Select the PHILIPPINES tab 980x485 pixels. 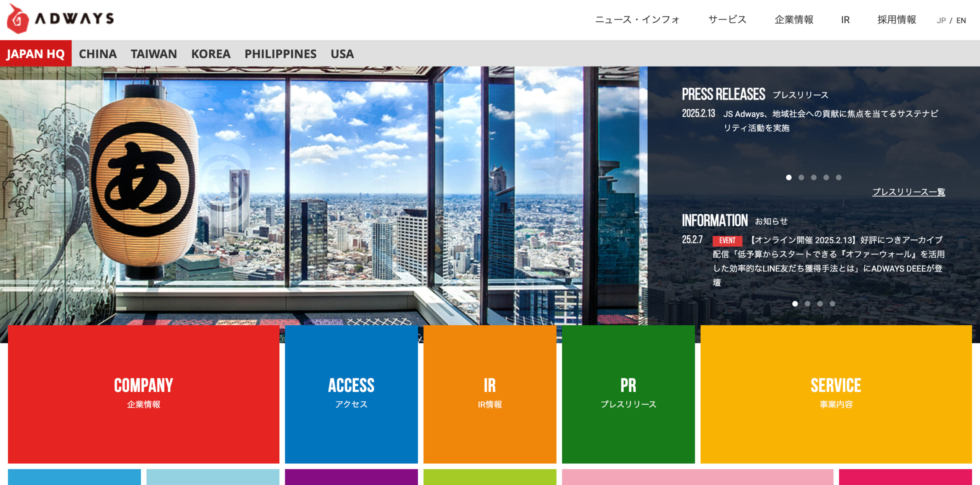click(x=281, y=54)
